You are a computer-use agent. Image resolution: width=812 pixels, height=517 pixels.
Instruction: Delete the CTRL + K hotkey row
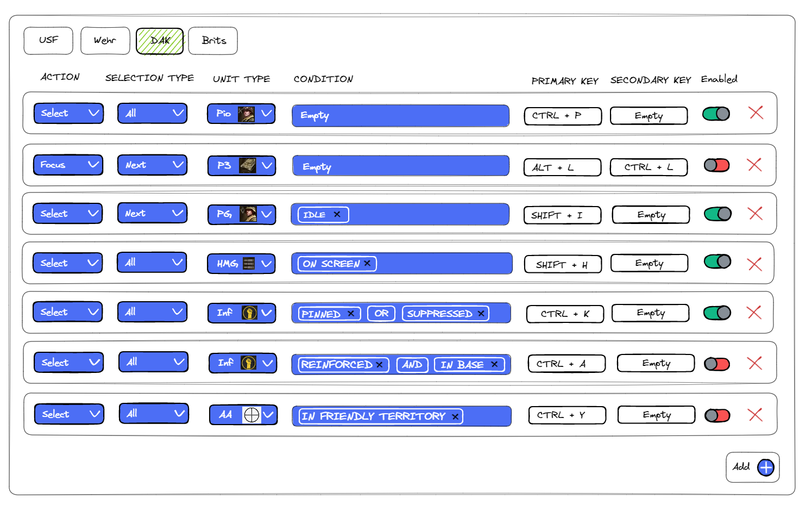pyautogui.click(x=754, y=312)
